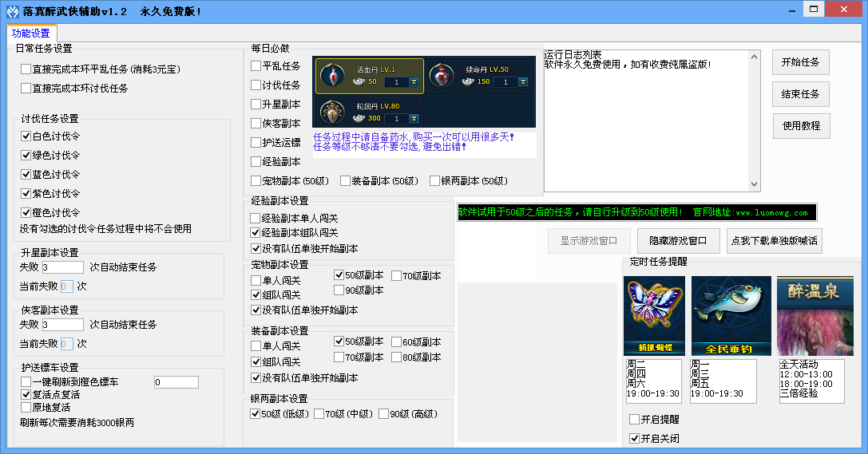This screenshot has height=454, width=868.
Task: Open the 使用教程 tutorial button
Action: tap(801, 126)
